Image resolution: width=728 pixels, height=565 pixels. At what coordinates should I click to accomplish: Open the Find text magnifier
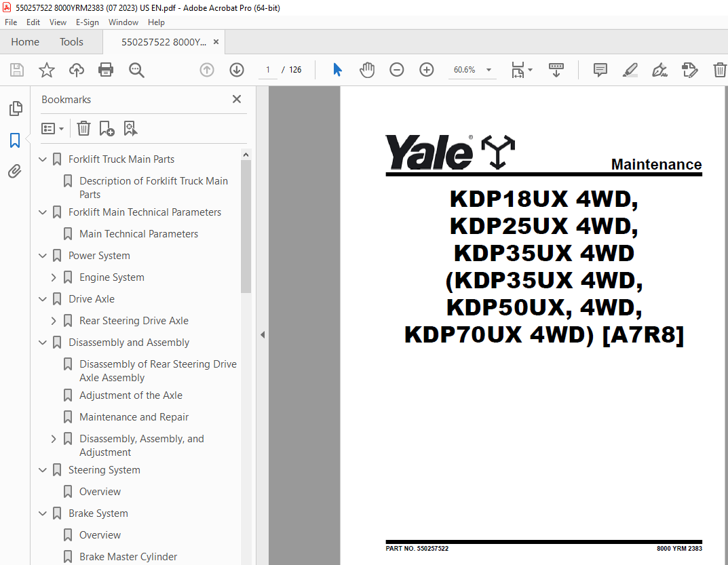tap(136, 70)
